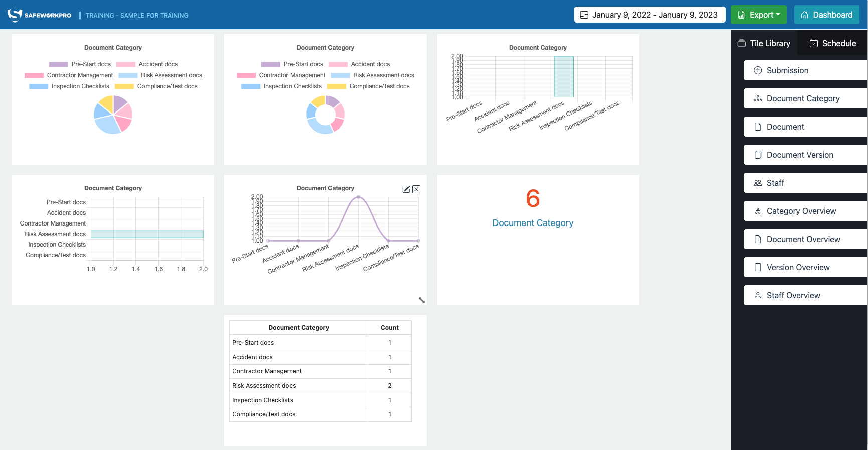
Task: Select the Pre-Start docs table row
Action: pyautogui.click(x=321, y=343)
